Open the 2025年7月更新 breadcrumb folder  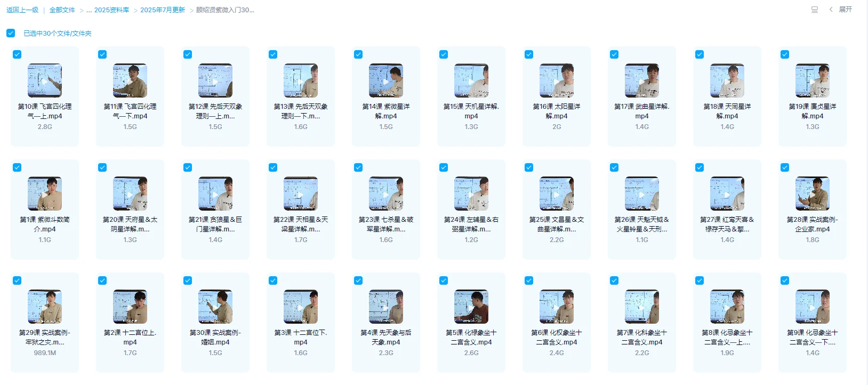[x=163, y=10]
